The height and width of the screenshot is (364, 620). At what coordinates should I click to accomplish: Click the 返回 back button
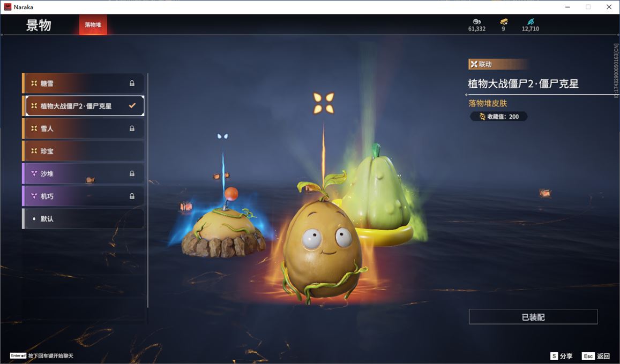[x=596, y=356]
